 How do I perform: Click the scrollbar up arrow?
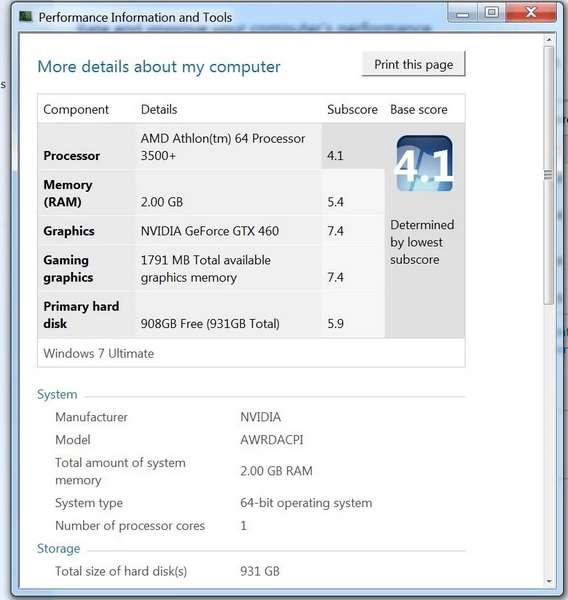[549, 40]
